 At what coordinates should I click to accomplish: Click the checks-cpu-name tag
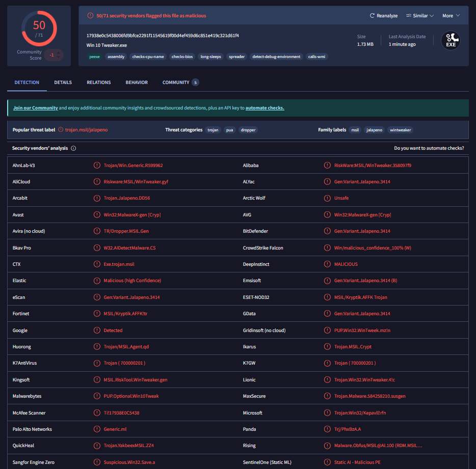pyautogui.click(x=148, y=57)
